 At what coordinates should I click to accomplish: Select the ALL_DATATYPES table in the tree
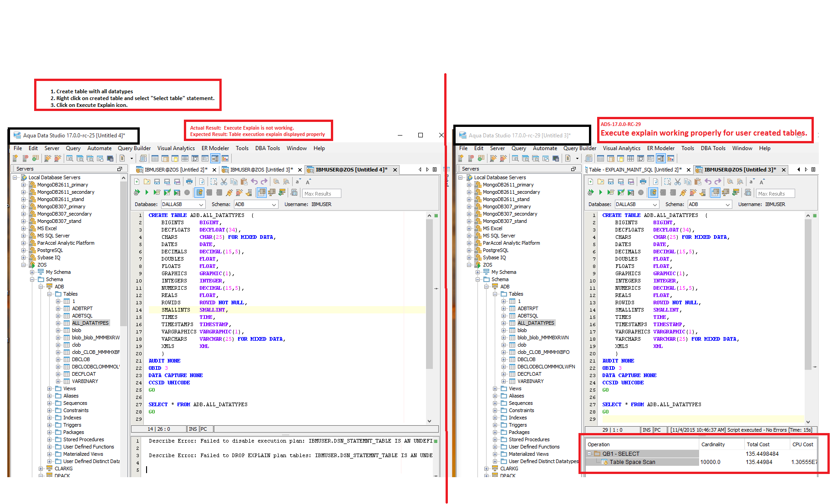point(91,323)
